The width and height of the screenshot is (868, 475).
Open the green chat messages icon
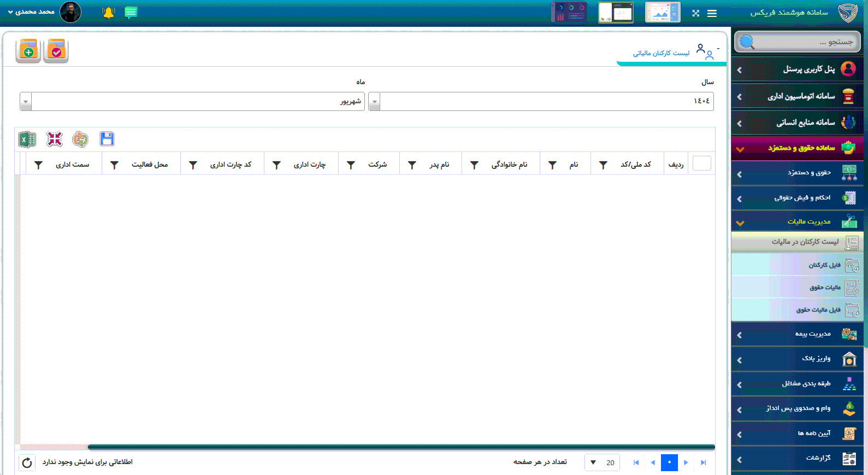131,13
